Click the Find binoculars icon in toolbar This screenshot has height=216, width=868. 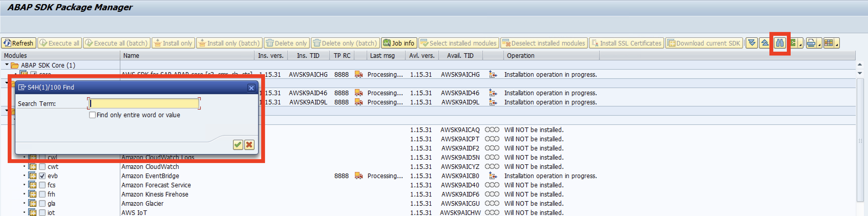coord(780,43)
